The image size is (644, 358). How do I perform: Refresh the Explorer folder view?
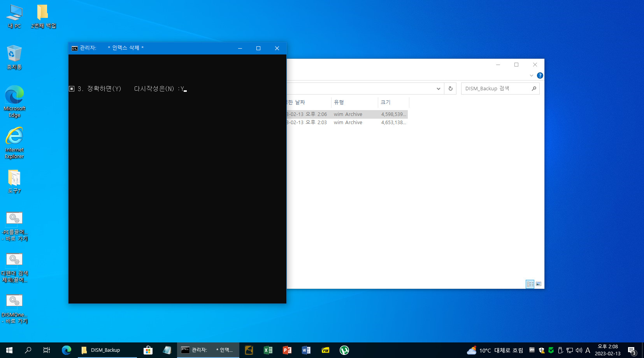point(451,89)
